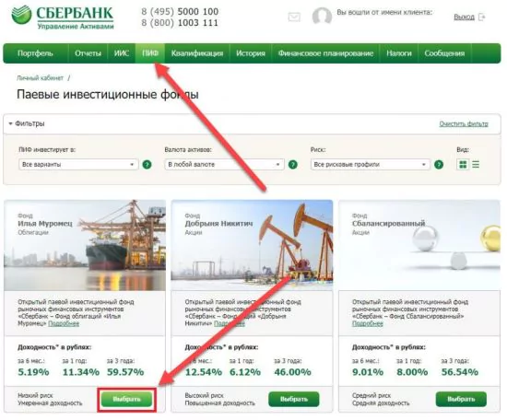Screen dimensions: 507x420
Task: Open the ИИС tab
Action: [122, 53]
